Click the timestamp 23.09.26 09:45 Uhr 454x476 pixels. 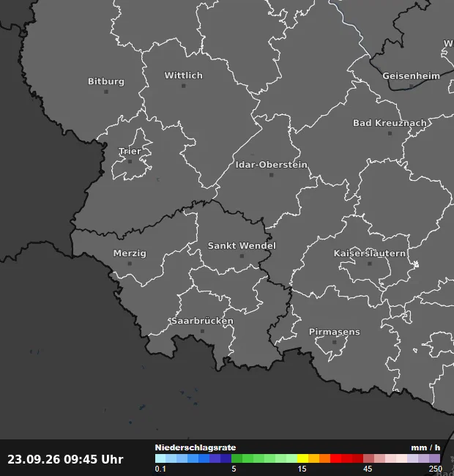coord(65,459)
